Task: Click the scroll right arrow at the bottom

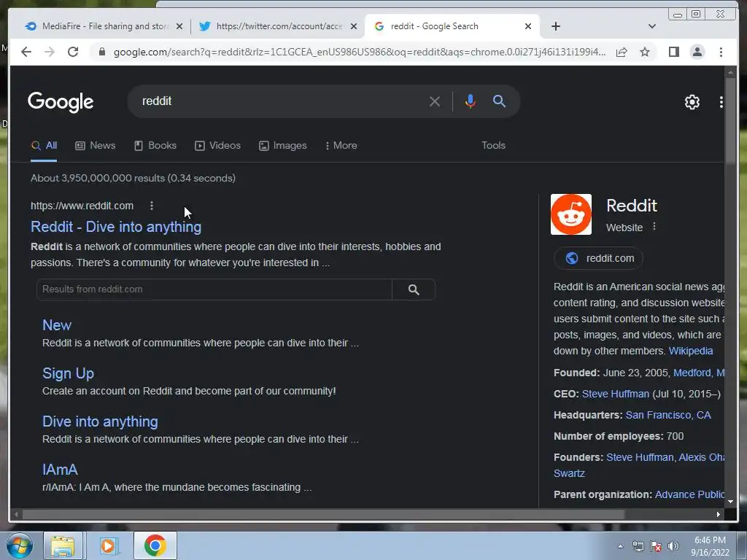Action: [719, 514]
